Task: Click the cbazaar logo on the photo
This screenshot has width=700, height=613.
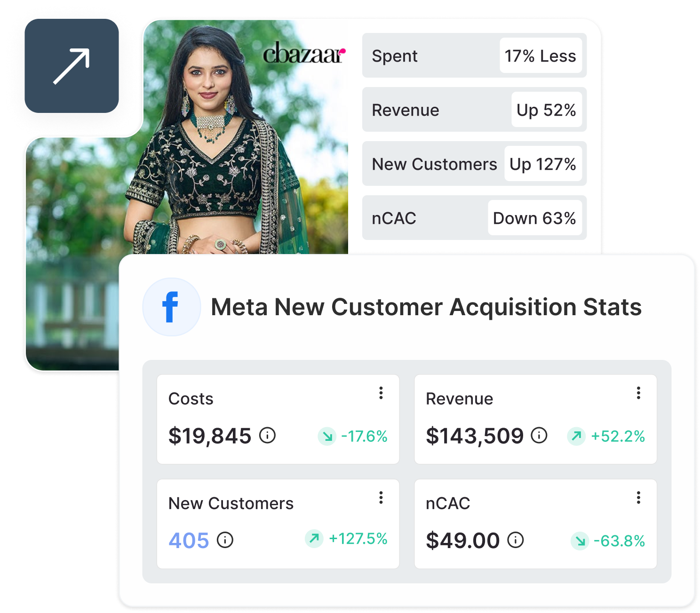Action: pyautogui.click(x=304, y=54)
